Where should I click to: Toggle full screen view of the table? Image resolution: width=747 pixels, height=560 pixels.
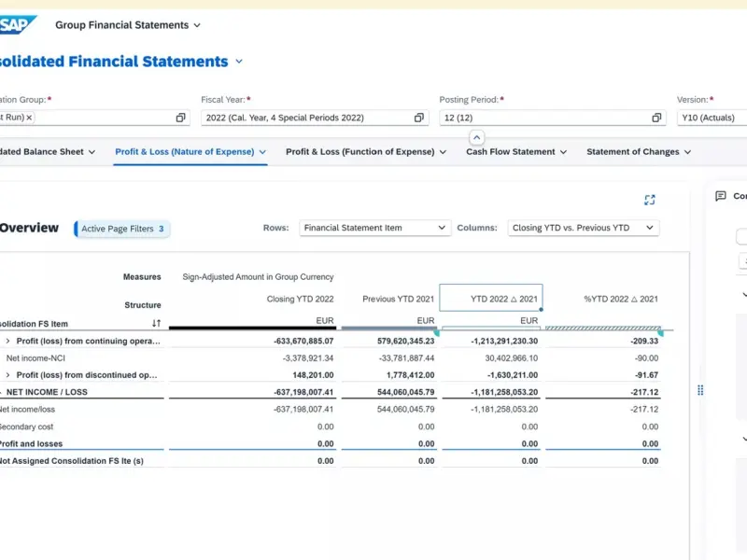point(650,200)
